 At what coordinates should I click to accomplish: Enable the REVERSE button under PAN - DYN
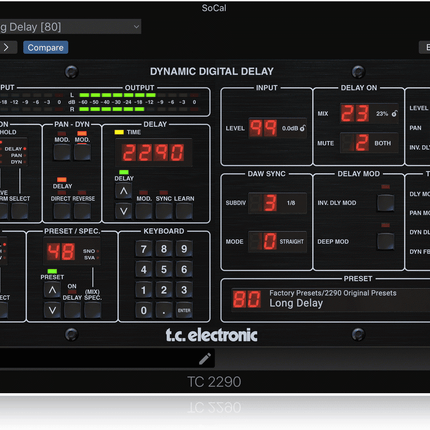coord(82,211)
